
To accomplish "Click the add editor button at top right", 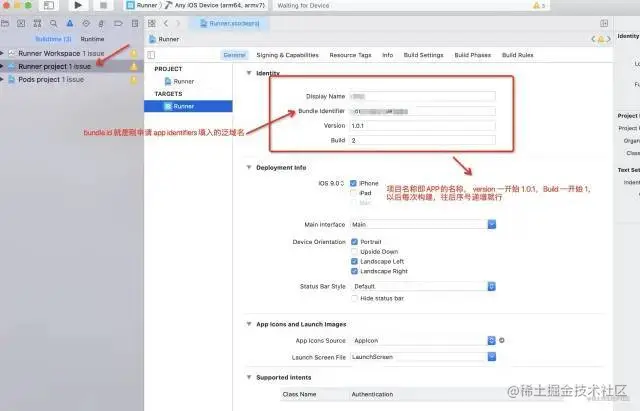I will coord(604,23).
